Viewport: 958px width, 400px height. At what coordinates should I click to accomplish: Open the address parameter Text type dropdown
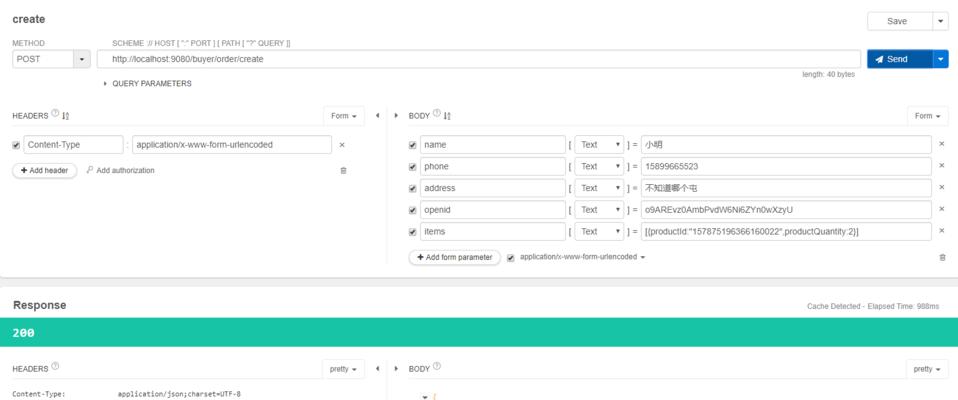click(x=599, y=188)
